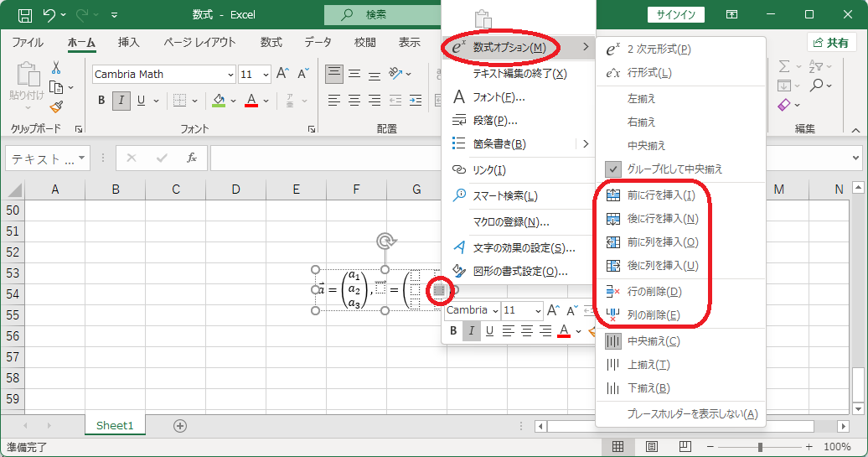The width and height of the screenshot is (868, 457).
Task: Click the 共有 share button
Action: click(831, 43)
